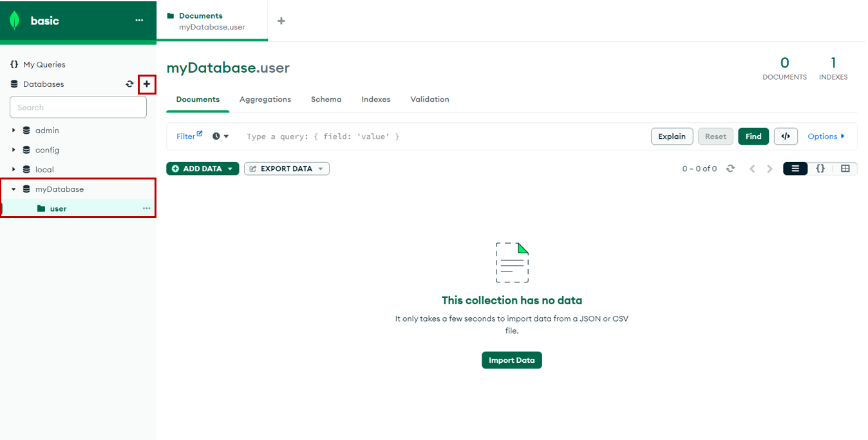Viewport: 868px width, 440px height.
Task: Focus the sidebar Search field
Action: coord(78,107)
